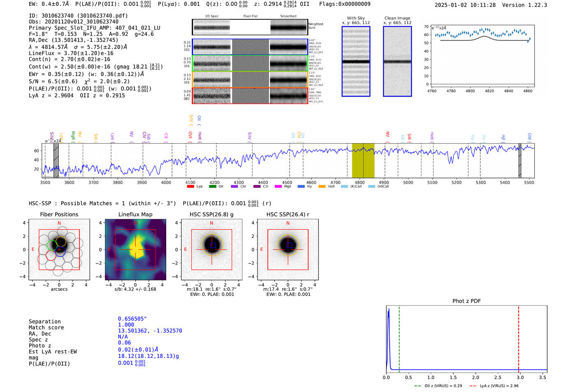576x392 pixels.
Task: Click the MgII magenta legend swatch
Action: (278, 186)
